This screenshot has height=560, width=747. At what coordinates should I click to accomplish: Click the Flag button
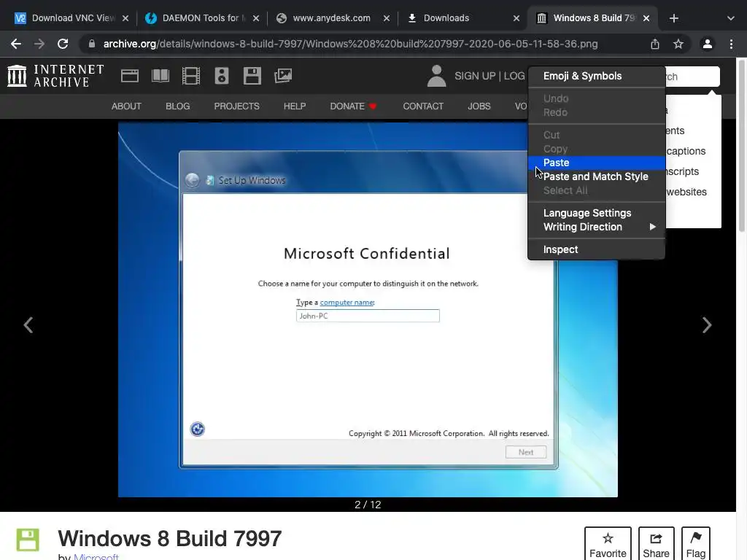[695, 544]
